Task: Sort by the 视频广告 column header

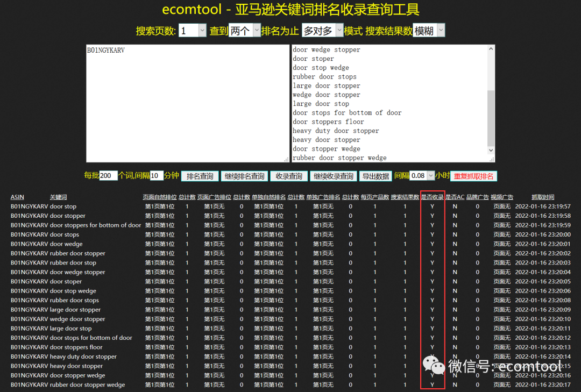Action: (x=502, y=197)
